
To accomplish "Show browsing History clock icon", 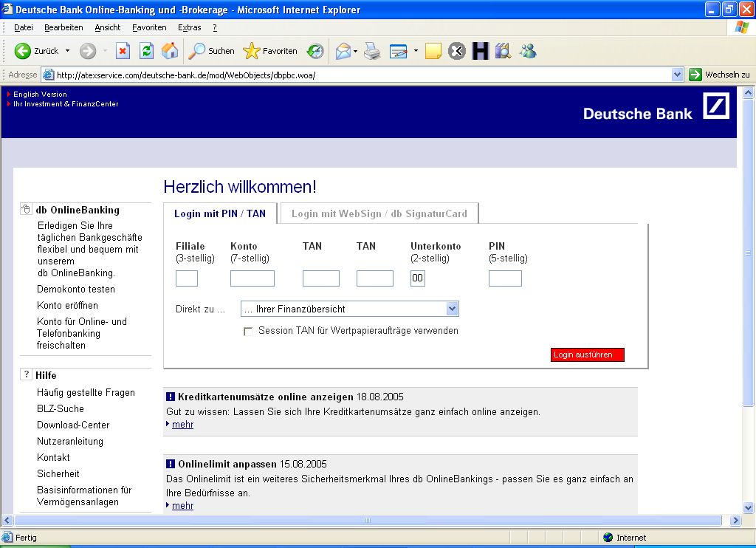I will point(315,51).
